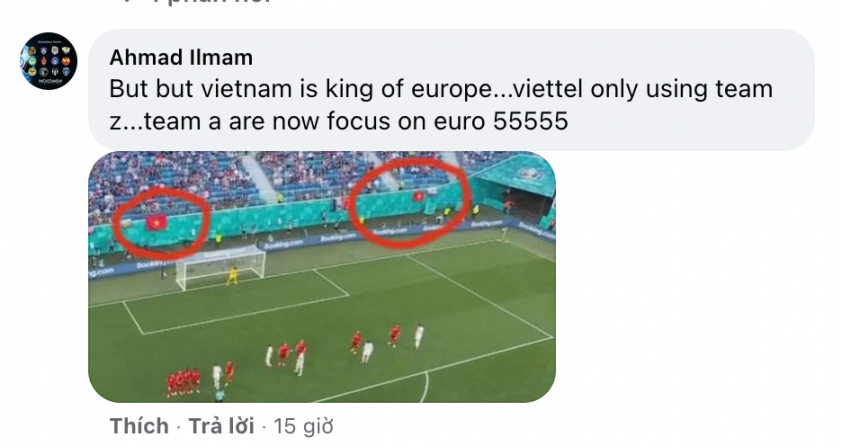Like the comment with Thích
The height and width of the screenshot is (446, 842).
click(139, 426)
